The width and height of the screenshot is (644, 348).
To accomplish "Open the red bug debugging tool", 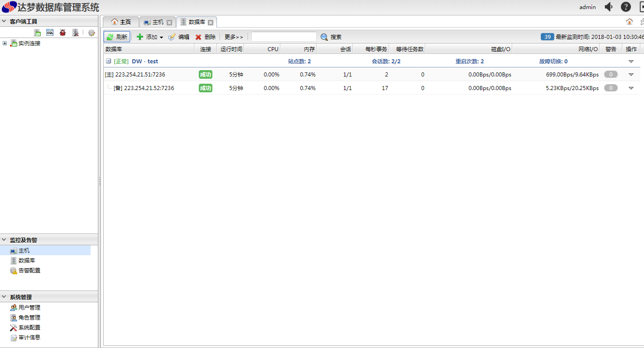I will (62, 33).
